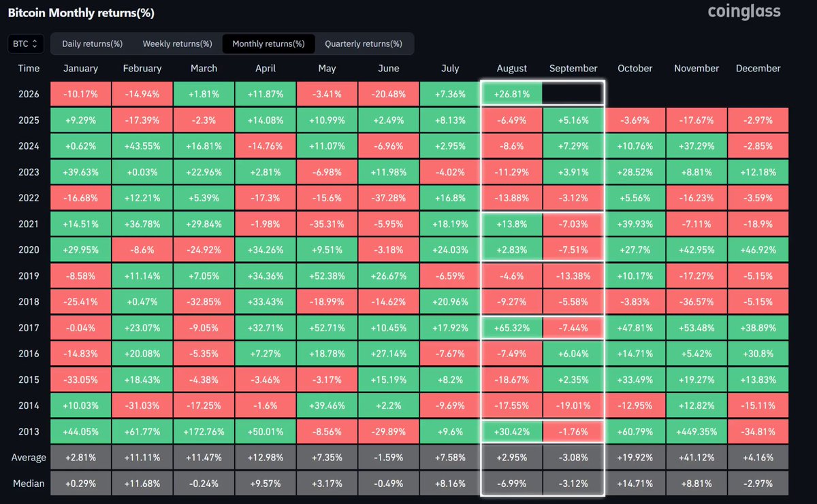Click the +46.92% December 2020 cell
Viewport: 817px width, 504px height.
pyautogui.click(x=758, y=250)
